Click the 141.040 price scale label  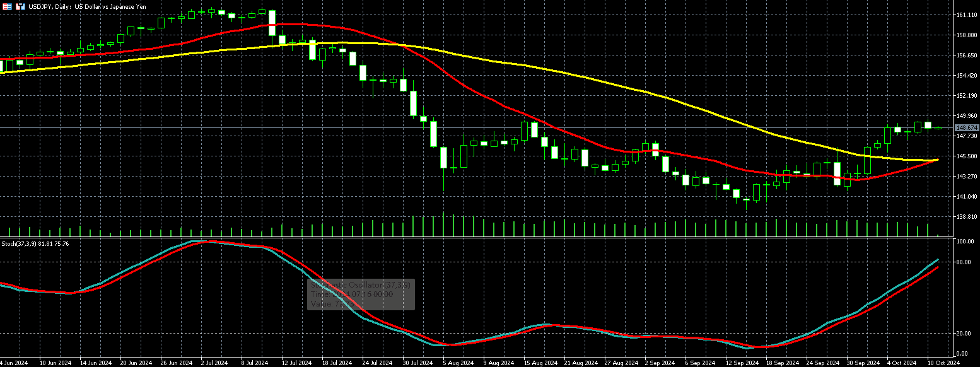(967, 197)
